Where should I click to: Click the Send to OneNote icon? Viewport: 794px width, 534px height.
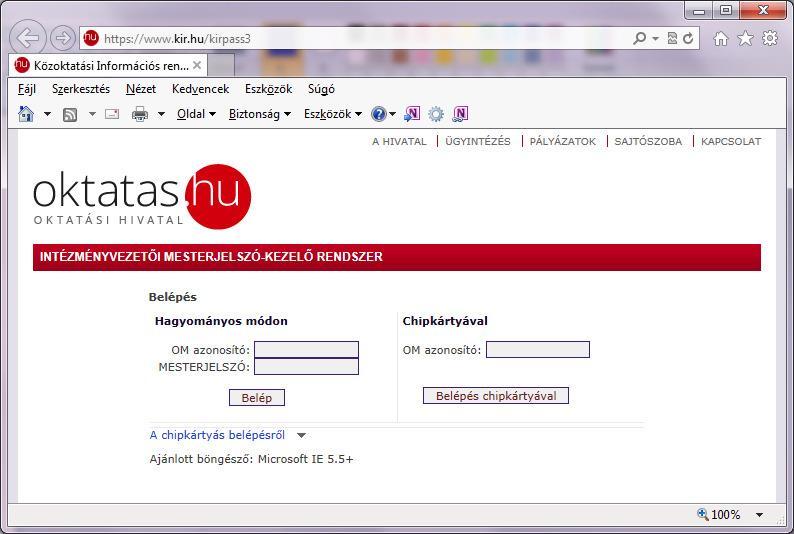412,114
